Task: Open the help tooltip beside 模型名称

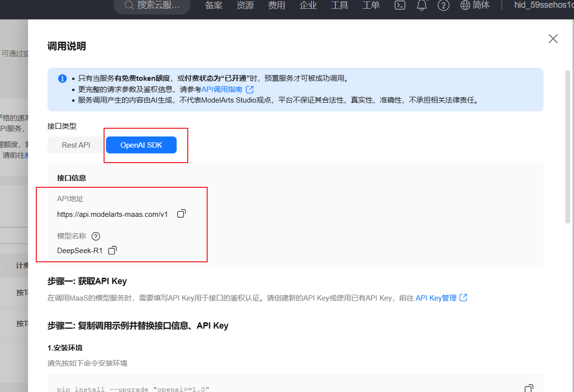Action: [x=95, y=236]
